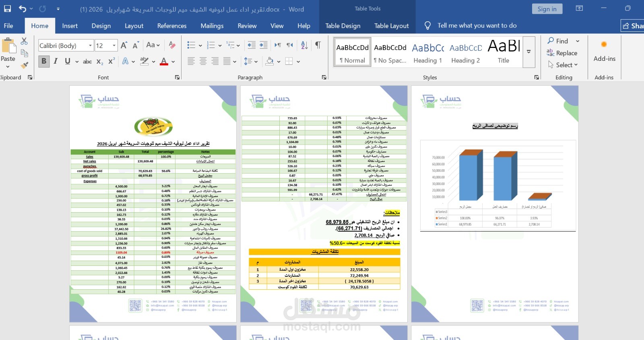
Task: Toggle the text highlight color
Action: 144,61
